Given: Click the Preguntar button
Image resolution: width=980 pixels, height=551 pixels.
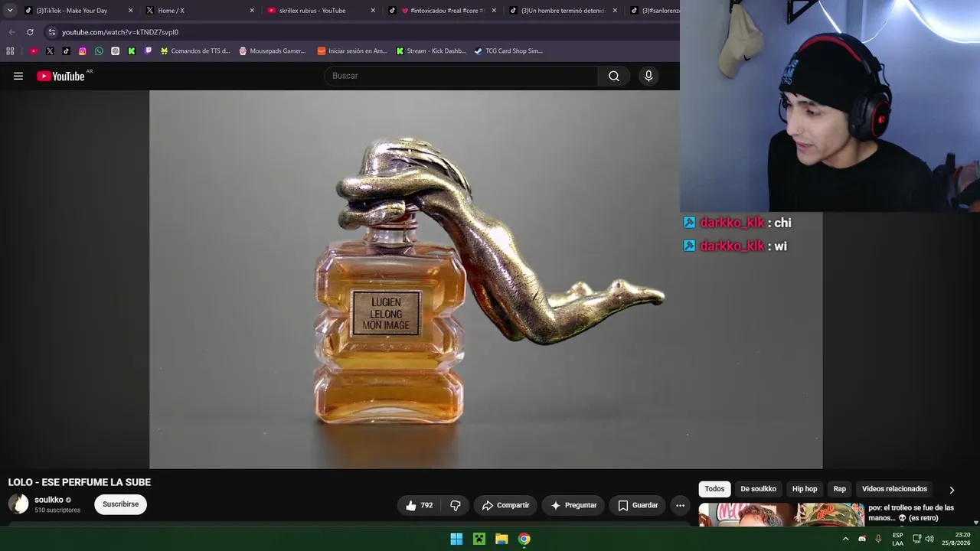Looking at the screenshot, I should [573, 505].
